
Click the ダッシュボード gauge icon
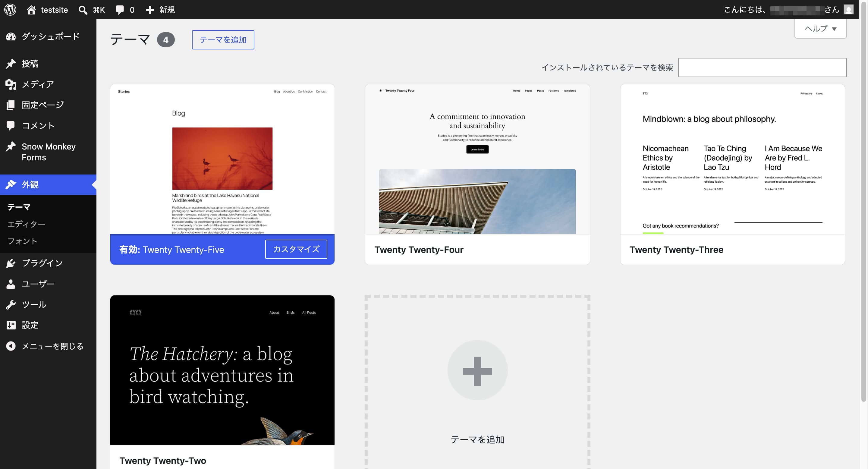[11, 36]
